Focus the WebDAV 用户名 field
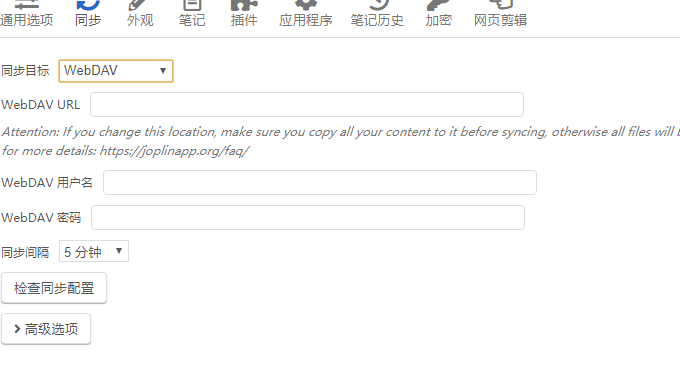680x366 pixels. pos(320,183)
